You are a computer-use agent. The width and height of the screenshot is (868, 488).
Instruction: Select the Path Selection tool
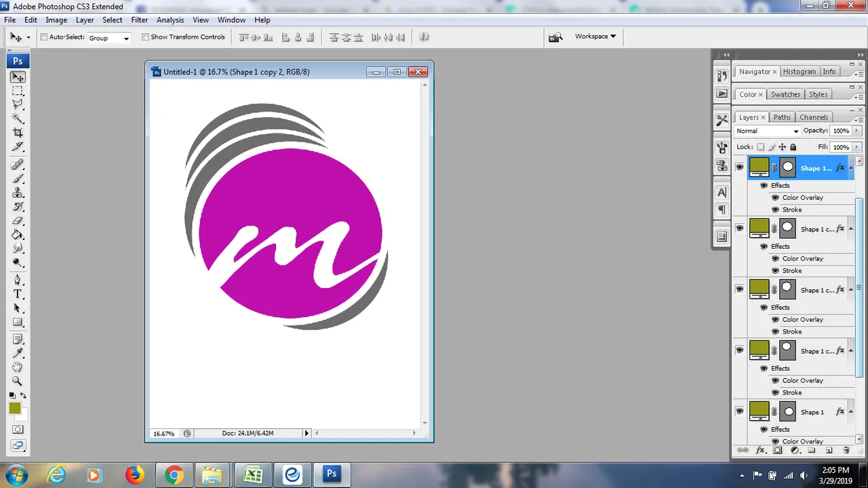coord(18,308)
